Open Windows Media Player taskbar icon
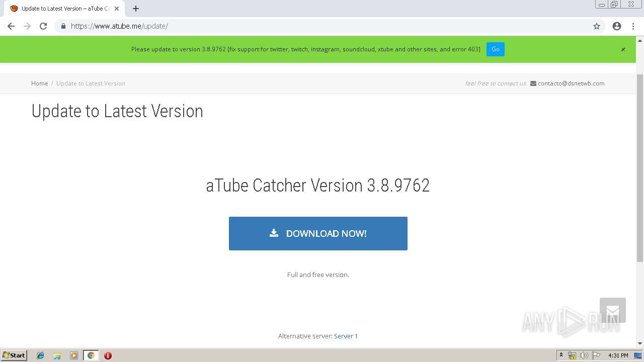This screenshot has height=362, width=644. click(x=74, y=355)
